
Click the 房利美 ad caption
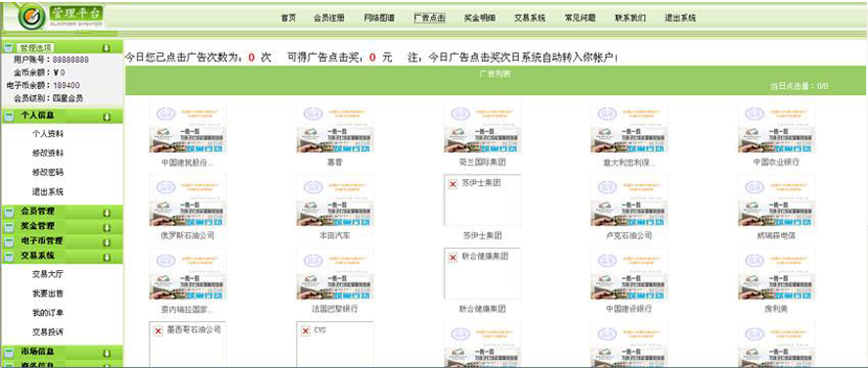coord(777,308)
